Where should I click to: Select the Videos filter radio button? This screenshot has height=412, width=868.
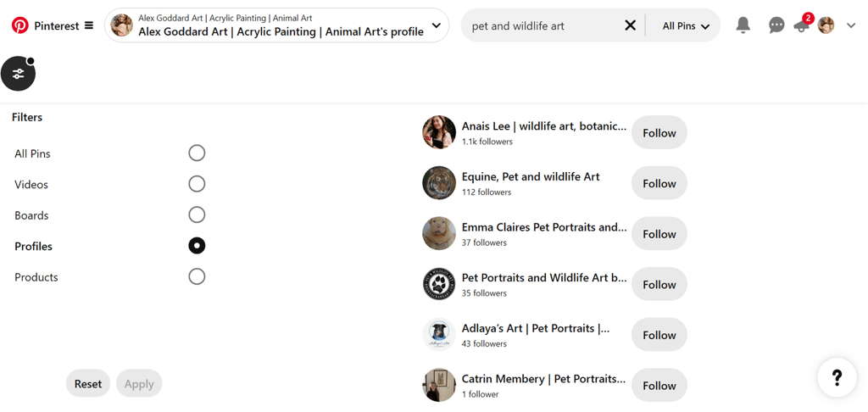197,184
